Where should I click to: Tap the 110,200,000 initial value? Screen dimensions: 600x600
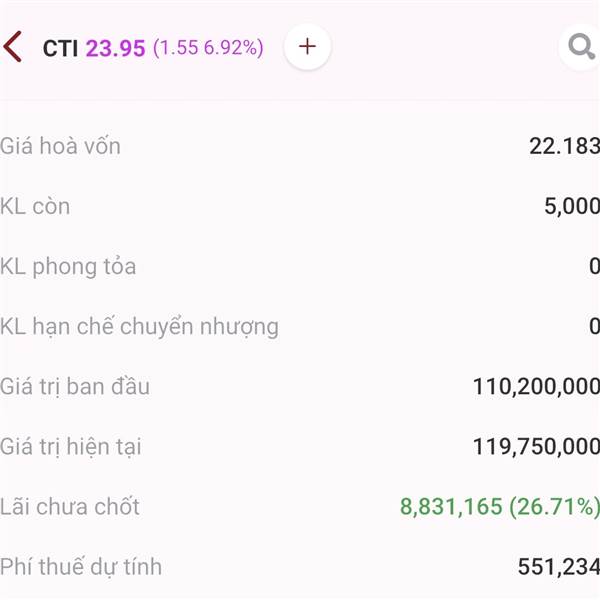[536, 386]
